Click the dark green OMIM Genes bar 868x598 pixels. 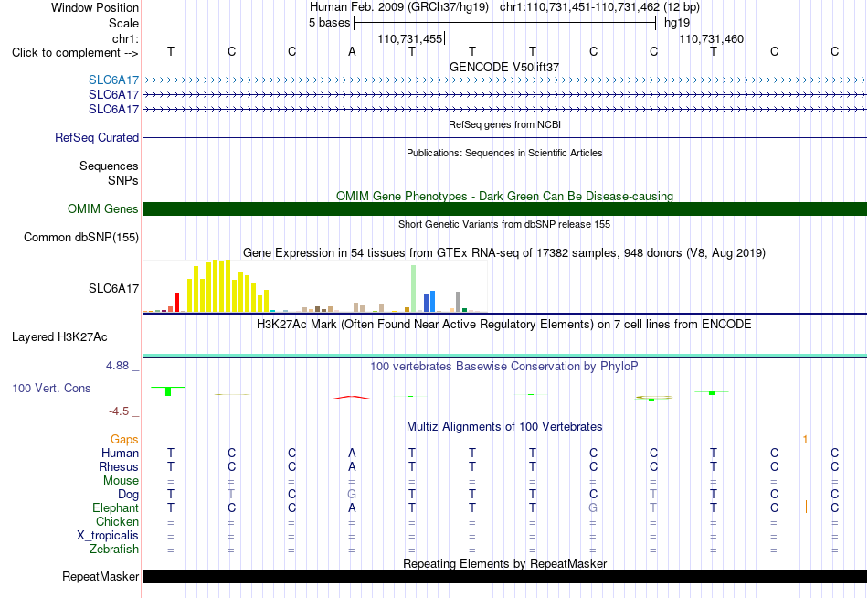504,209
